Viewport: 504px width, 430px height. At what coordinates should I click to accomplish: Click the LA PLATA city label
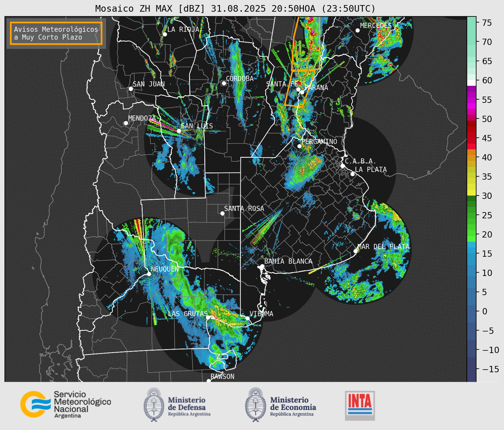coord(371,170)
